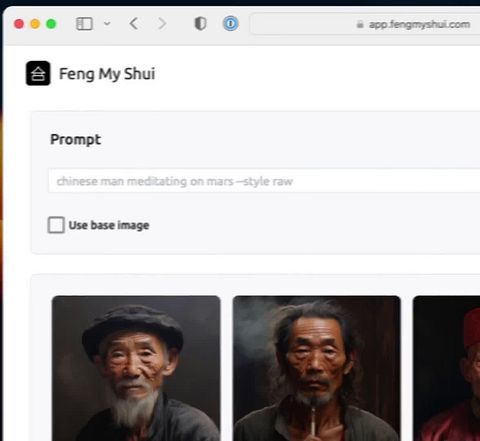Toggle the Safari sidebar icon
Viewport: 480px width, 441px height.
click(84, 24)
